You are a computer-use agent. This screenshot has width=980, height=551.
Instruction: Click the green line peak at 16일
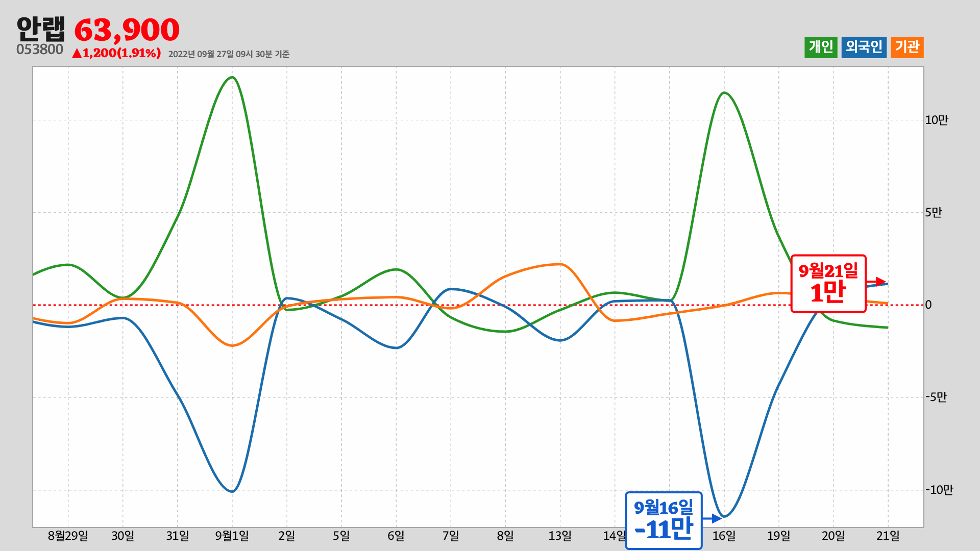tap(724, 93)
